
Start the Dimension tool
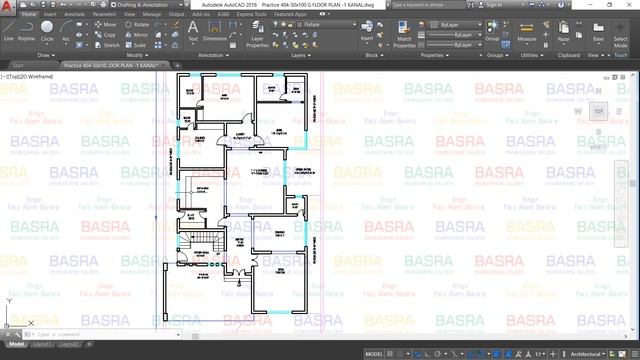click(x=215, y=31)
